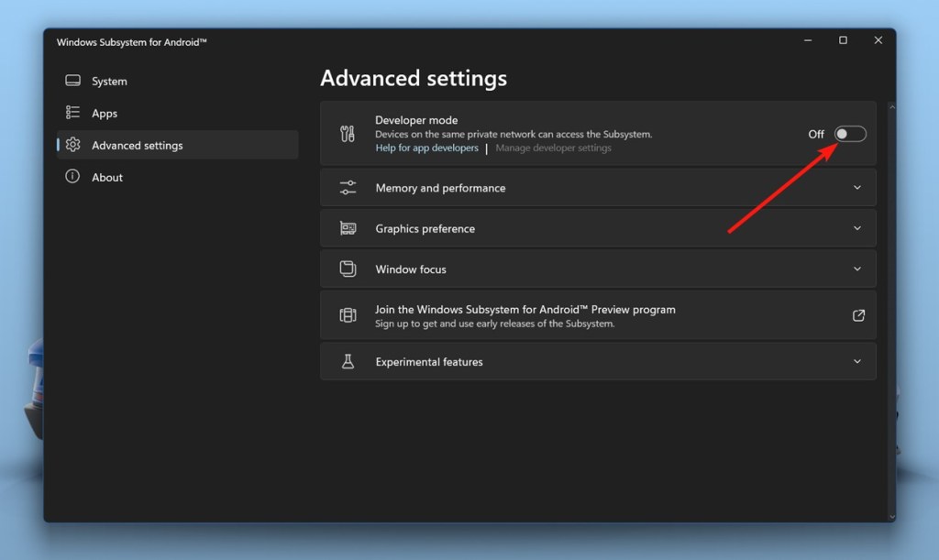Image resolution: width=939 pixels, height=560 pixels.
Task: Click the Memory and performance sliders icon
Action: pyautogui.click(x=348, y=187)
